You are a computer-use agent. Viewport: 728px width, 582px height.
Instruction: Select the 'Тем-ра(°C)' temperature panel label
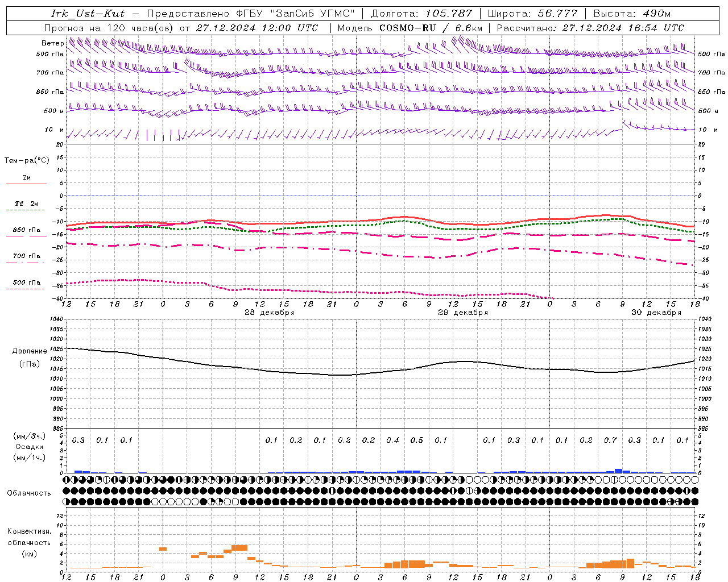pos(27,160)
